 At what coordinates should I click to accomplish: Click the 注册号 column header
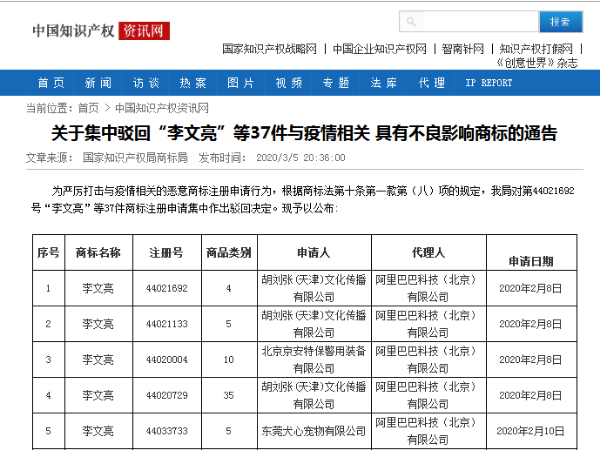coord(166,253)
